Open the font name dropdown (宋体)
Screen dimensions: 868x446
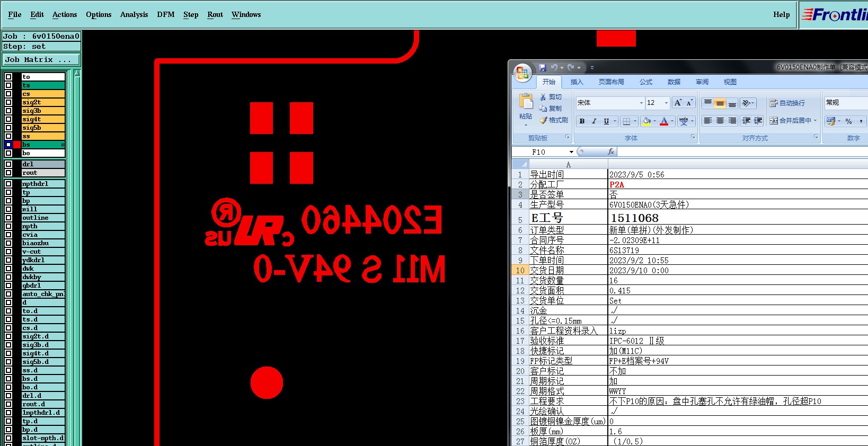tap(641, 103)
